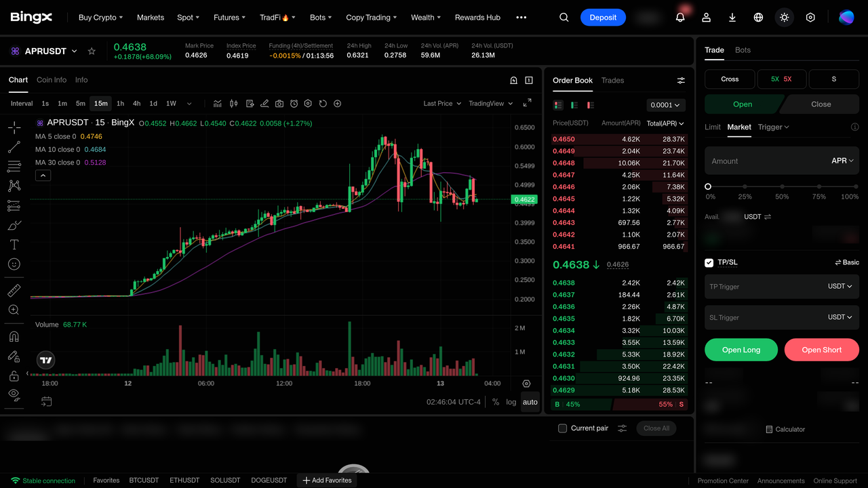Switch to the Trades tab
Image resolution: width=868 pixels, height=488 pixels.
(612, 80)
